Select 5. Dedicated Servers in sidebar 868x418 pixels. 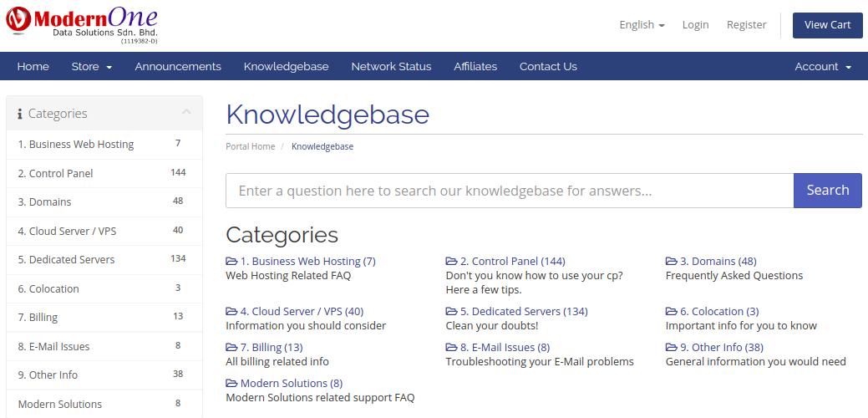[x=104, y=260]
